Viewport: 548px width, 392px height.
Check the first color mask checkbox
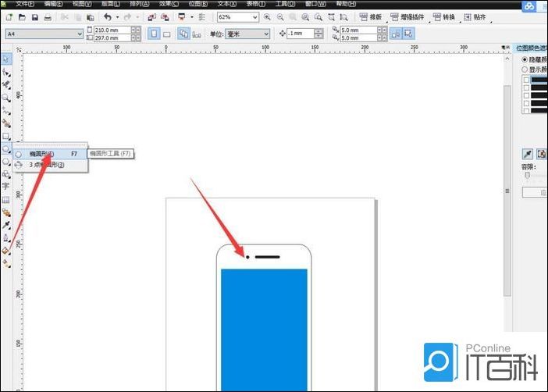[527, 80]
